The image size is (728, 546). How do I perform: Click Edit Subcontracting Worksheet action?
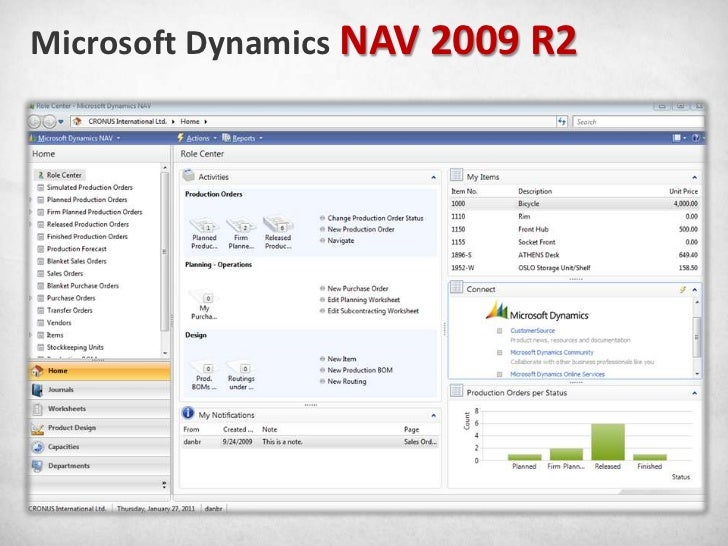tap(373, 311)
